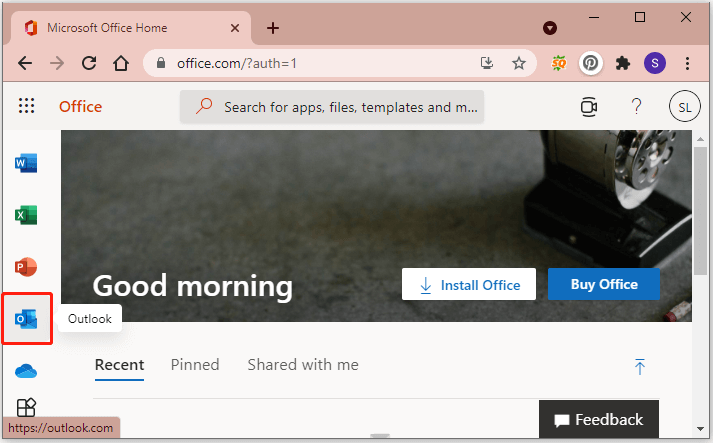Open OneDrive cloud icon in sidebar
The width and height of the screenshot is (713, 443).
26,371
